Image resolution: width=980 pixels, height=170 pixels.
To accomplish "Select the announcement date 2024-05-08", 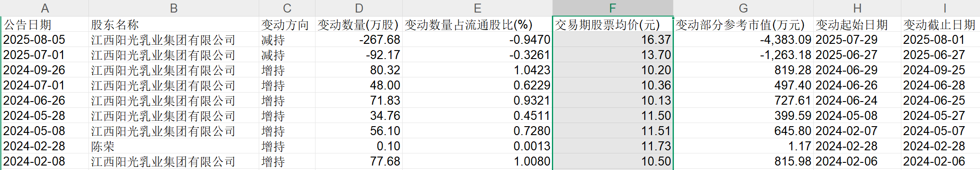I will coord(45,131).
